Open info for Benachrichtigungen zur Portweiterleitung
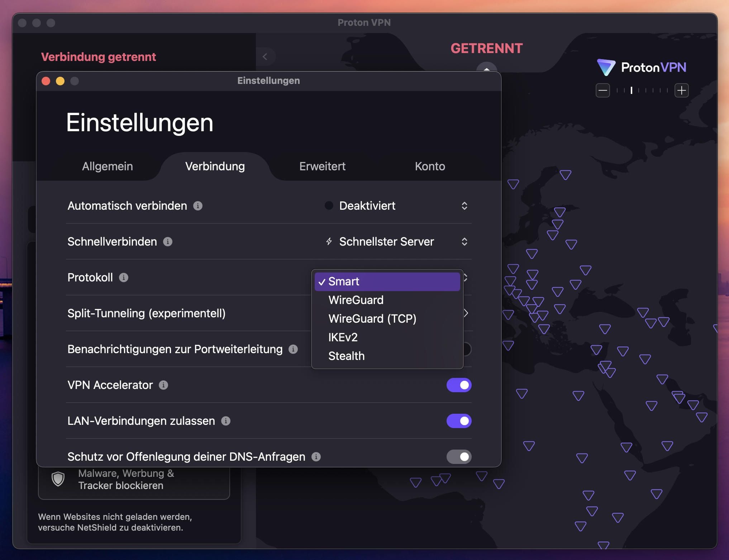The image size is (729, 560). [293, 349]
